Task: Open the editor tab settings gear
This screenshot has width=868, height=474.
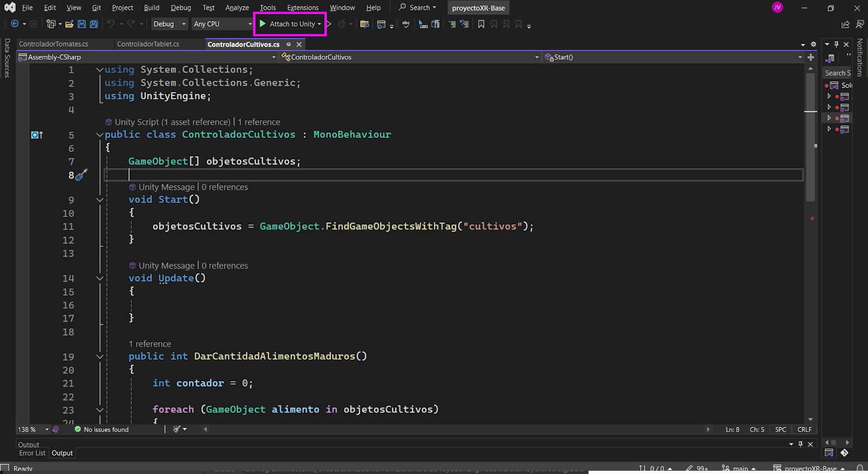Action: [813, 44]
